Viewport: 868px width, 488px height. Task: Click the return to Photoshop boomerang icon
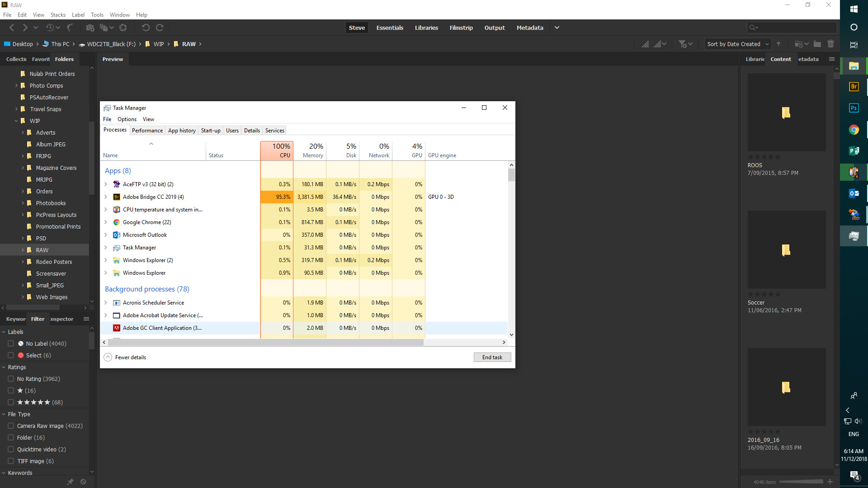70,28
